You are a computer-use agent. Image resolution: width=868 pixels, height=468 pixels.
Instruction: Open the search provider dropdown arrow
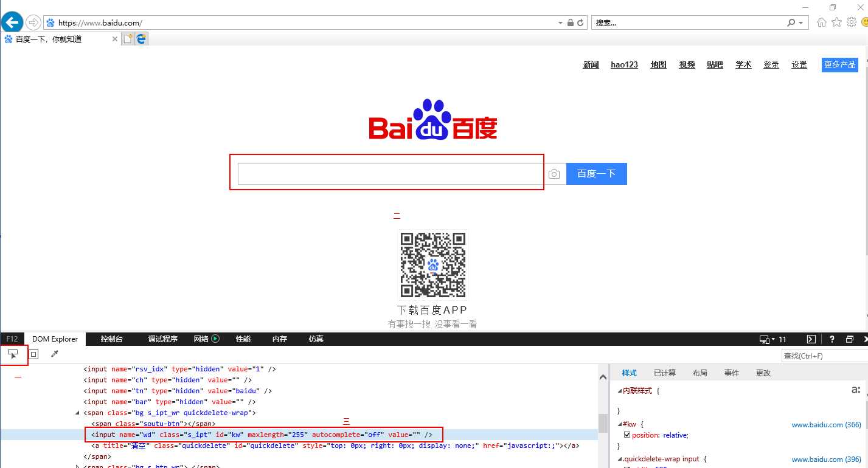[801, 22]
